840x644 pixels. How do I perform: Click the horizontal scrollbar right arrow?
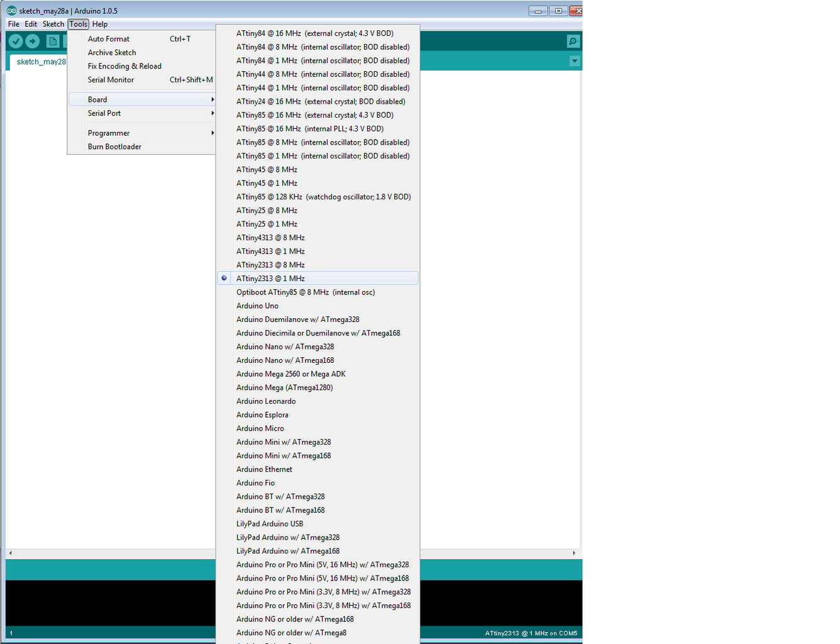click(574, 553)
